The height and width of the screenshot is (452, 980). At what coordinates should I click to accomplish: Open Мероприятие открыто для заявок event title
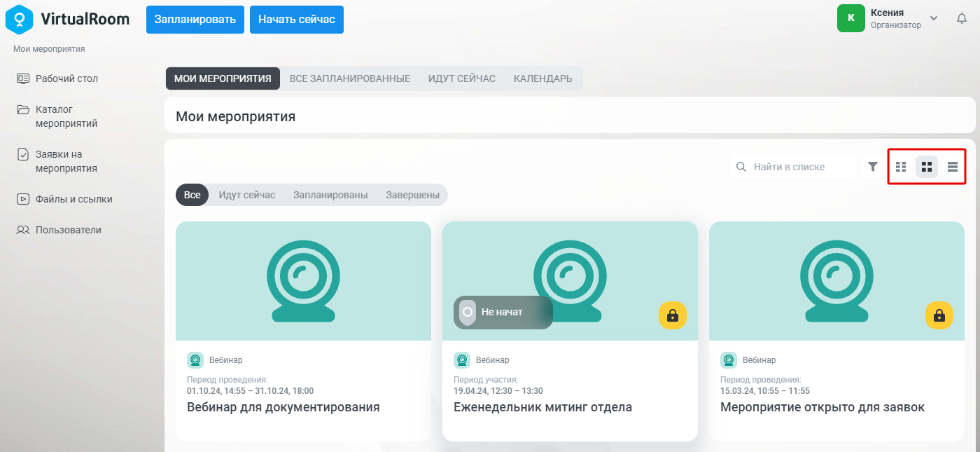pos(822,407)
